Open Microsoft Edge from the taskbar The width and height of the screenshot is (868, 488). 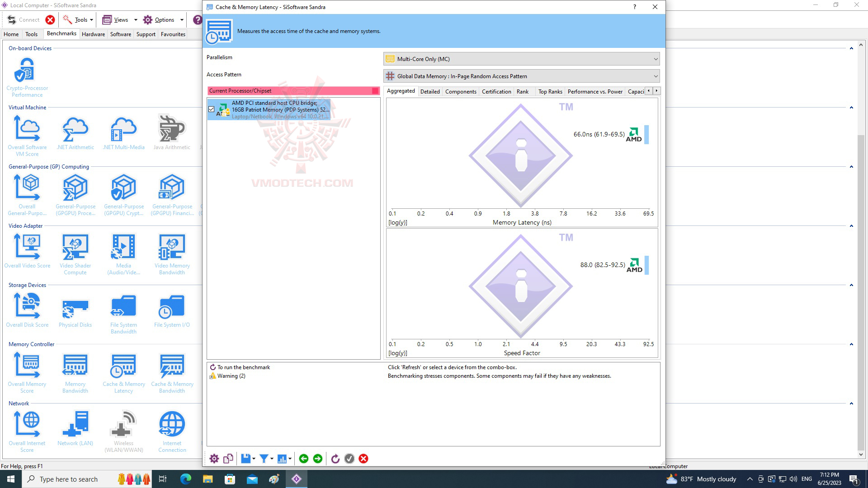coord(185,479)
